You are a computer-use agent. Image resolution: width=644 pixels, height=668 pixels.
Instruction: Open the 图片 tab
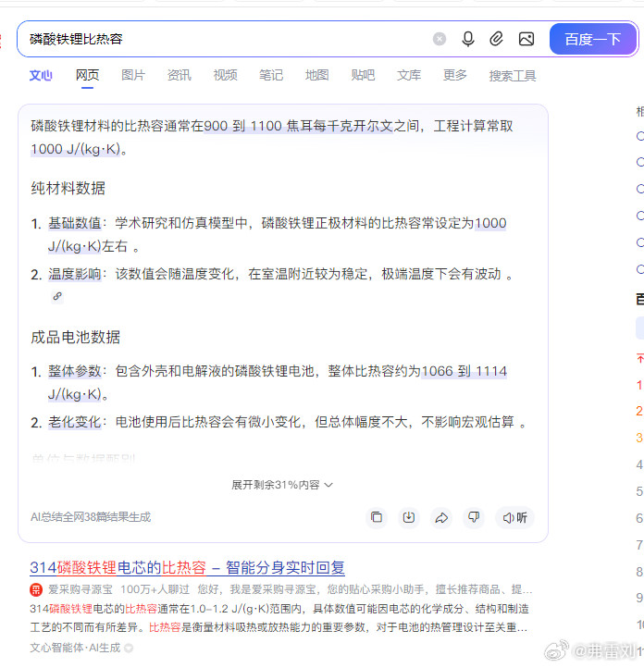(133, 76)
